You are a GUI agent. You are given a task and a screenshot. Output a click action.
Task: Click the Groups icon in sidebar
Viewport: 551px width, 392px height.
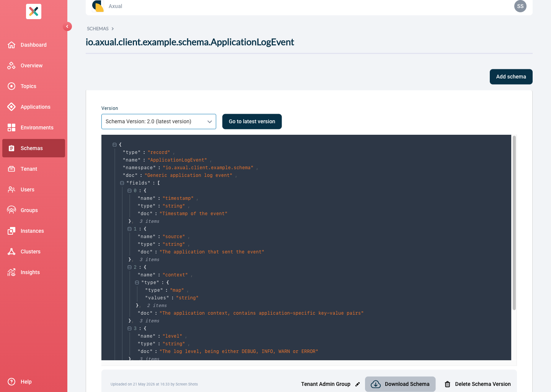(11, 210)
